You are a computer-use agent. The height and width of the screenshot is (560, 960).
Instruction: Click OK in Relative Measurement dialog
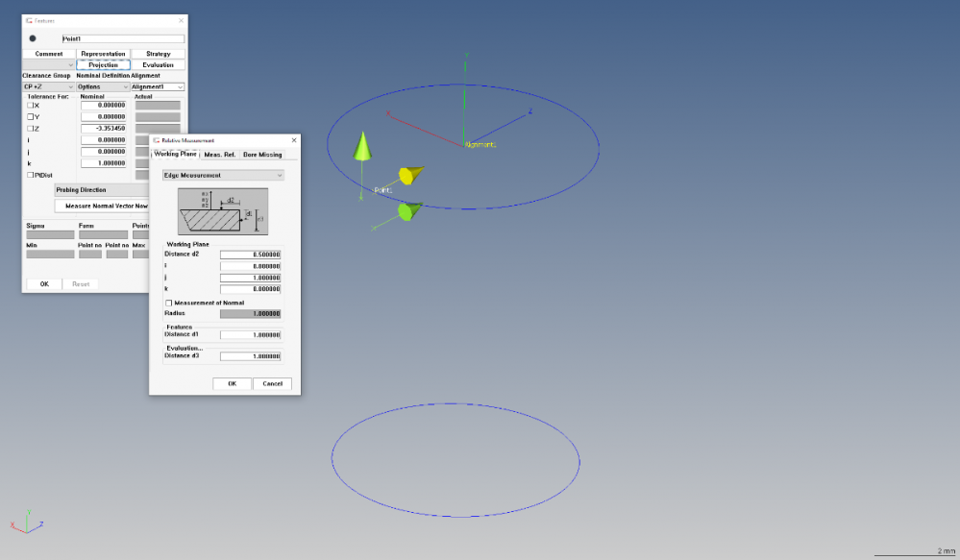point(232,383)
